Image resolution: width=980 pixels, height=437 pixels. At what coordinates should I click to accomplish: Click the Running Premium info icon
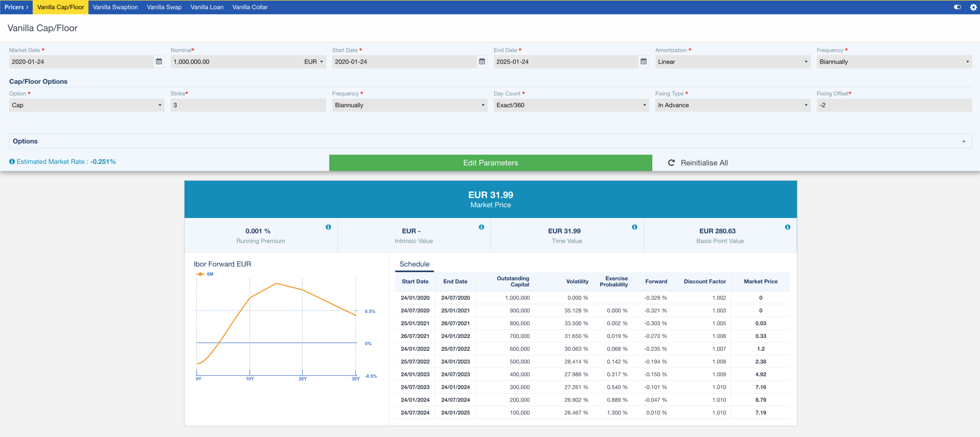click(328, 227)
